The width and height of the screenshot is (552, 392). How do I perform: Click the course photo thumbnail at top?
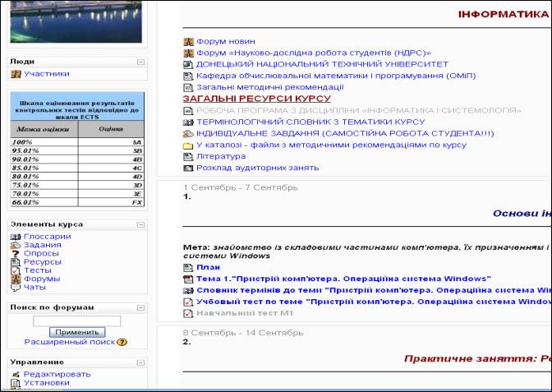[76, 21]
